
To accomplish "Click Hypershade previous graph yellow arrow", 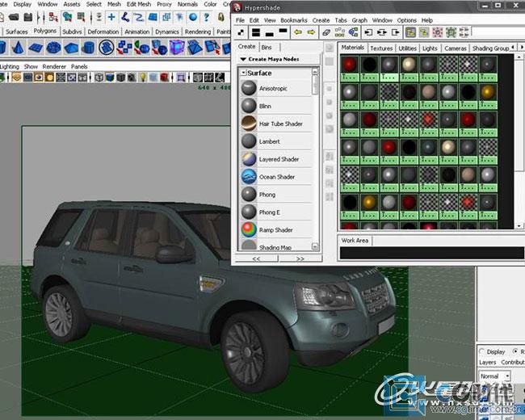I will tap(298, 32).
